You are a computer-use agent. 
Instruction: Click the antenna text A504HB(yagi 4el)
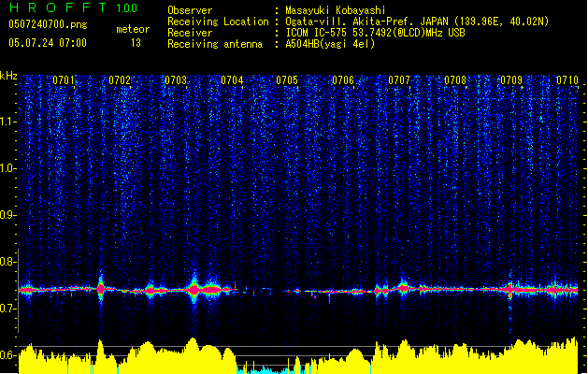[330, 44]
